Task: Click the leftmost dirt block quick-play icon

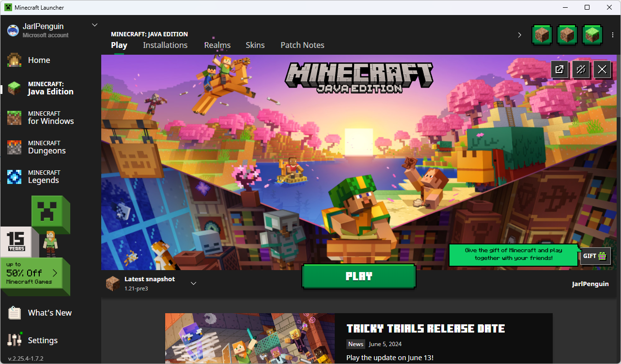Action: coord(542,34)
